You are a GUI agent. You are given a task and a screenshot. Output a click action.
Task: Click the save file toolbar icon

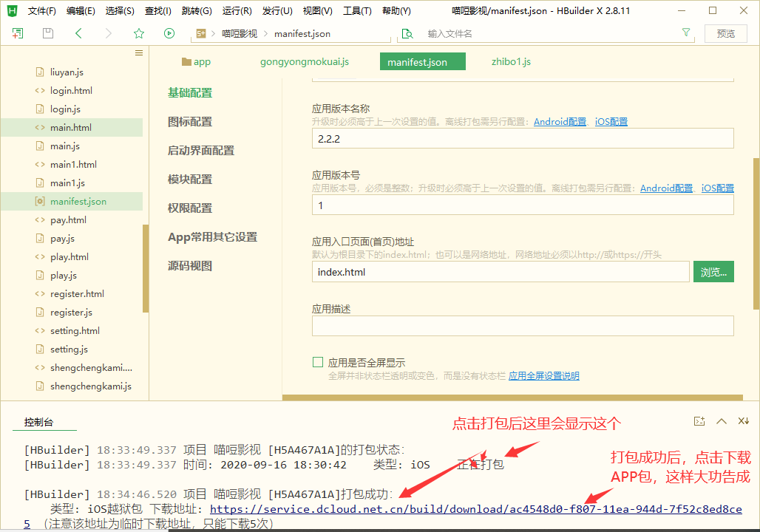click(x=47, y=33)
